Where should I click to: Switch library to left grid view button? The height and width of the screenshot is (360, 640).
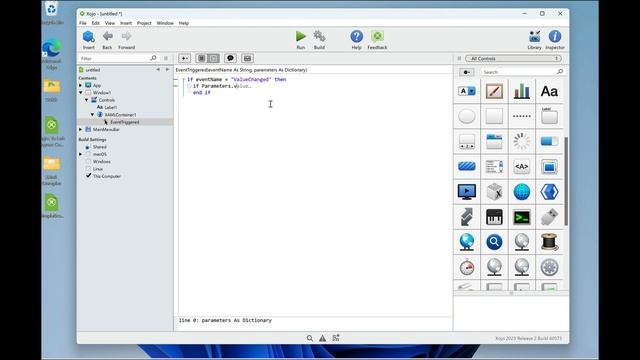pyautogui.click(x=202, y=58)
